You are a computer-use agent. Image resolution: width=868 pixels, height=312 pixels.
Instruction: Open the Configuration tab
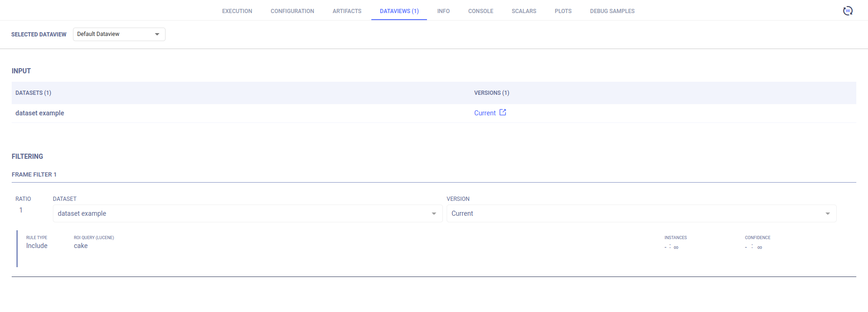(x=292, y=11)
